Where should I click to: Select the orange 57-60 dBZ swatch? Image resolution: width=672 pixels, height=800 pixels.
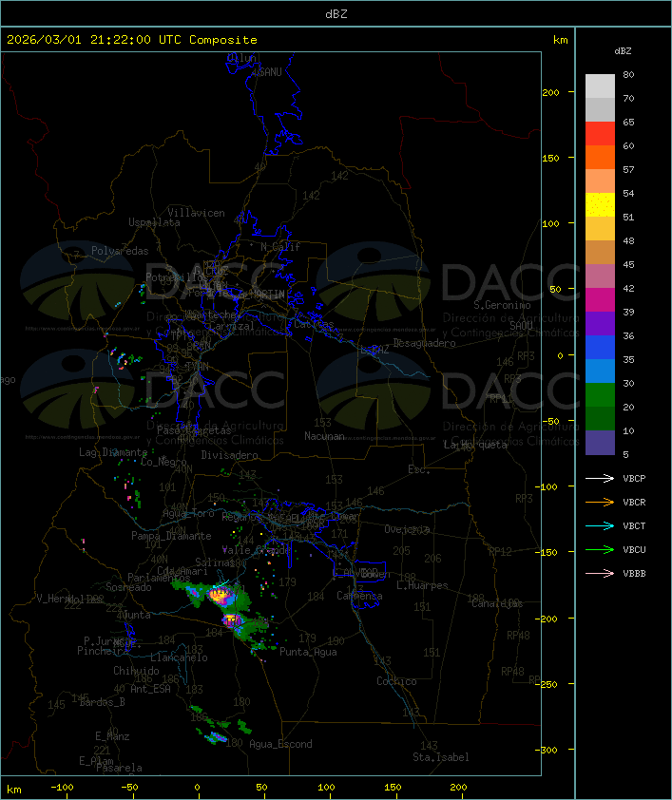point(600,157)
